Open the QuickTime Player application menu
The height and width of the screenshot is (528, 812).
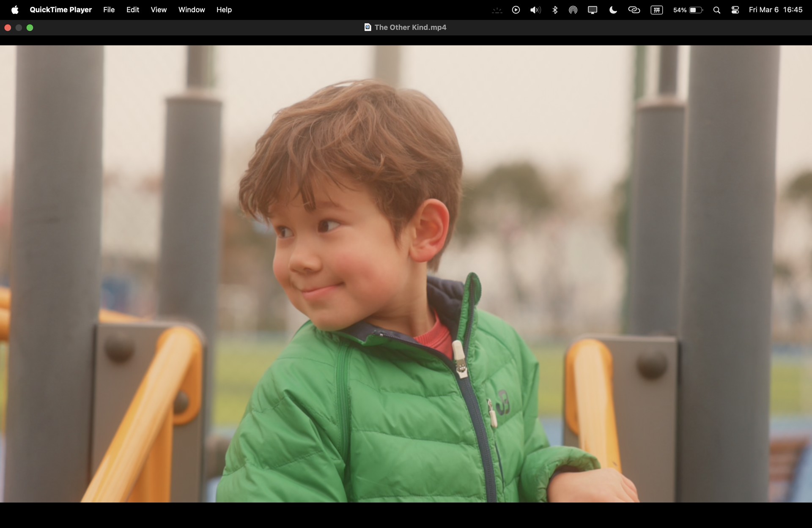60,10
